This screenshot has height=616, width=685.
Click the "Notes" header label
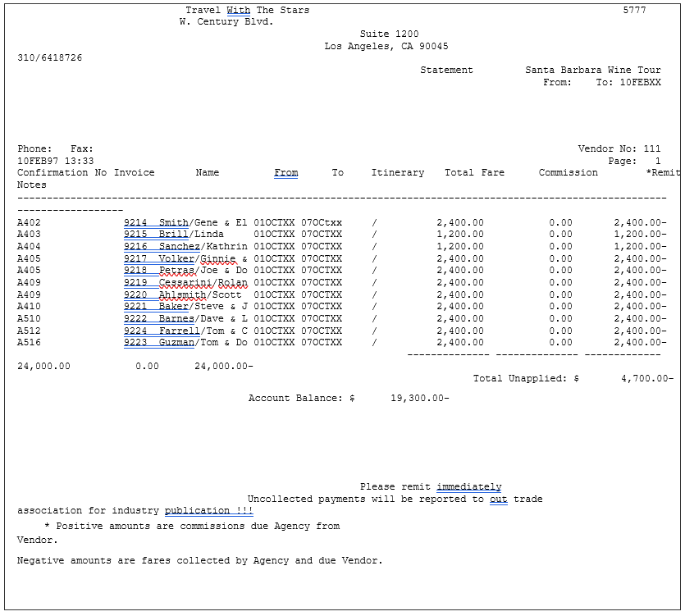tap(32, 185)
